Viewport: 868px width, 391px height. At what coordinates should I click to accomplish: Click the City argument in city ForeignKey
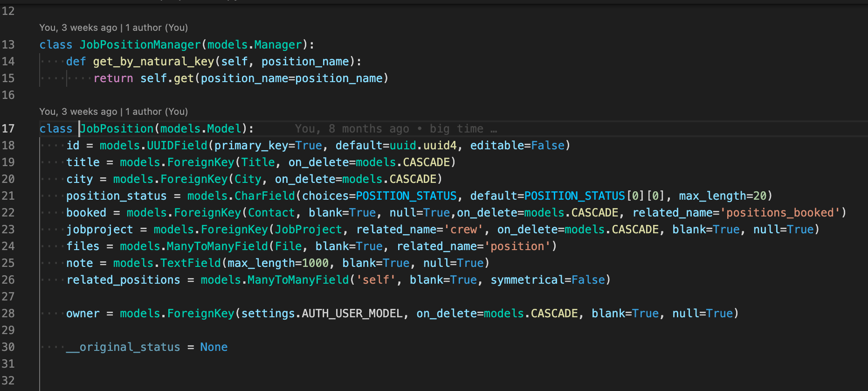coord(248,179)
